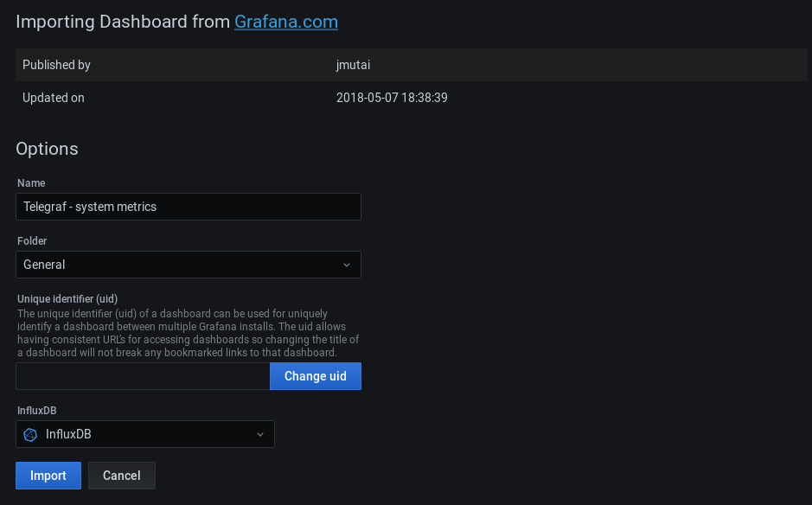Click the Published by row label

(56, 65)
